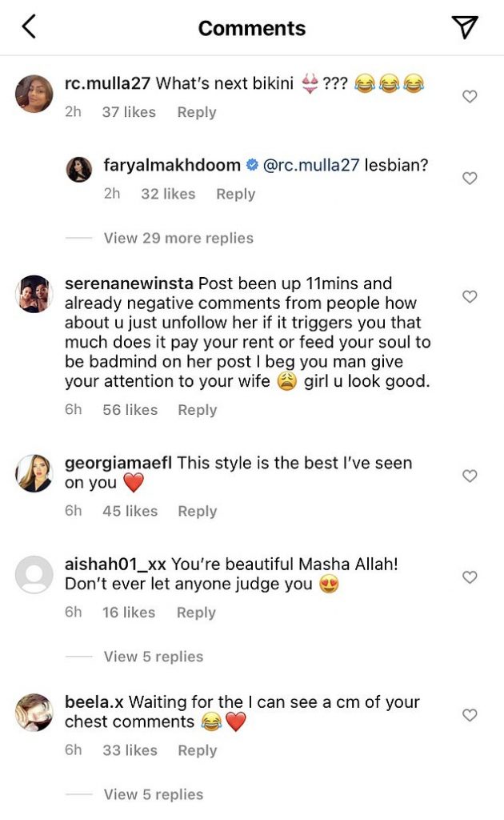Reply to rc.mulla27's comment

click(197, 112)
